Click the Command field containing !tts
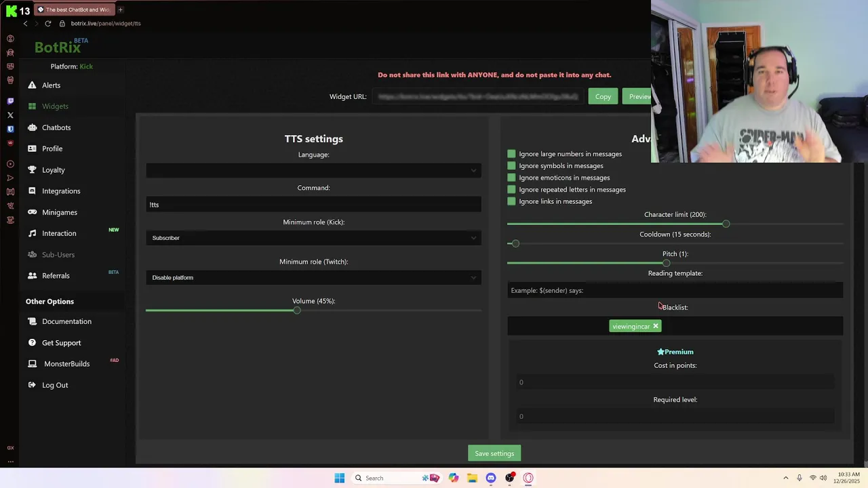 pyautogui.click(x=313, y=205)
